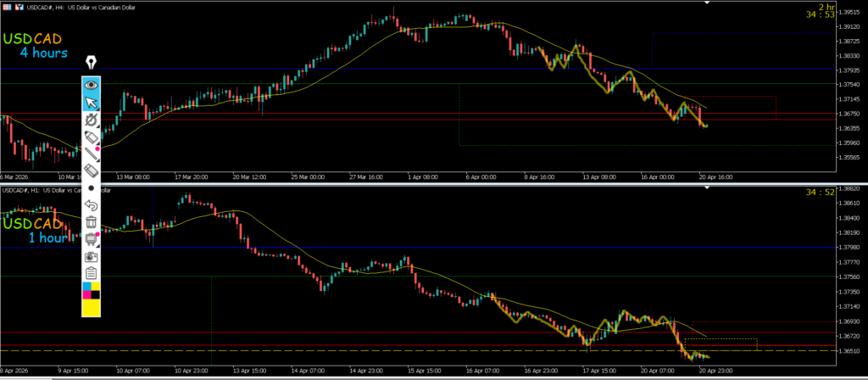Choose the highlighter marker tool

pyautogui.click(x=91, y=137)
